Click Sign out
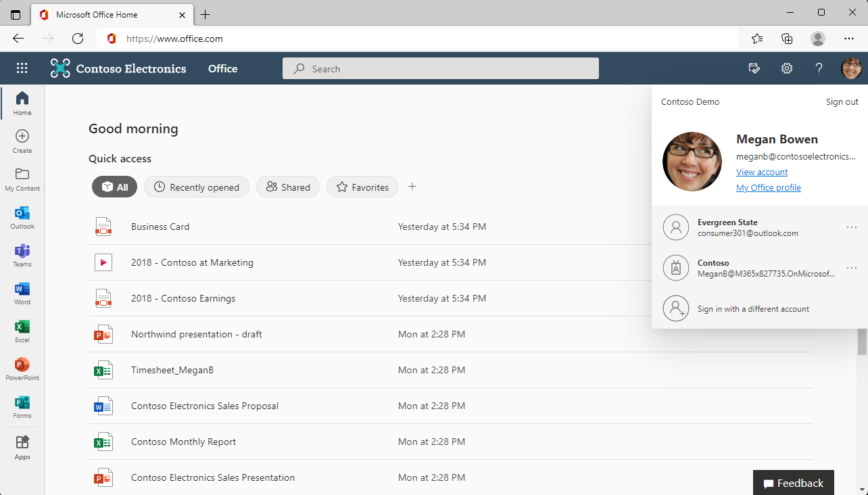 842,102
